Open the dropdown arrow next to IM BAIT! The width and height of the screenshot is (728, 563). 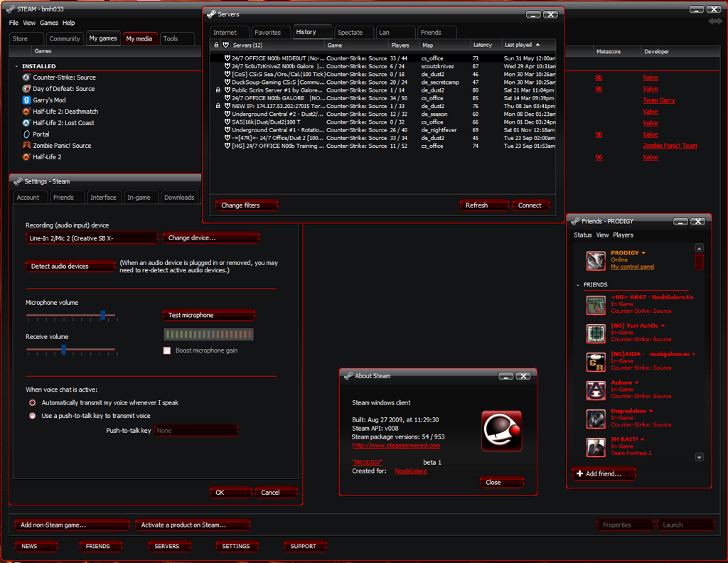(x=643, y=439)
